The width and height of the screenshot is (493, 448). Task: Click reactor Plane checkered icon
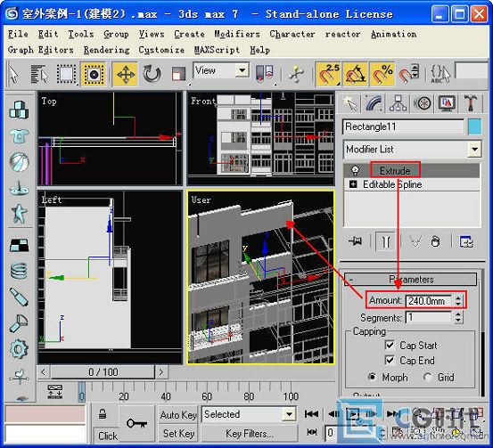click(x=20, y=245)
